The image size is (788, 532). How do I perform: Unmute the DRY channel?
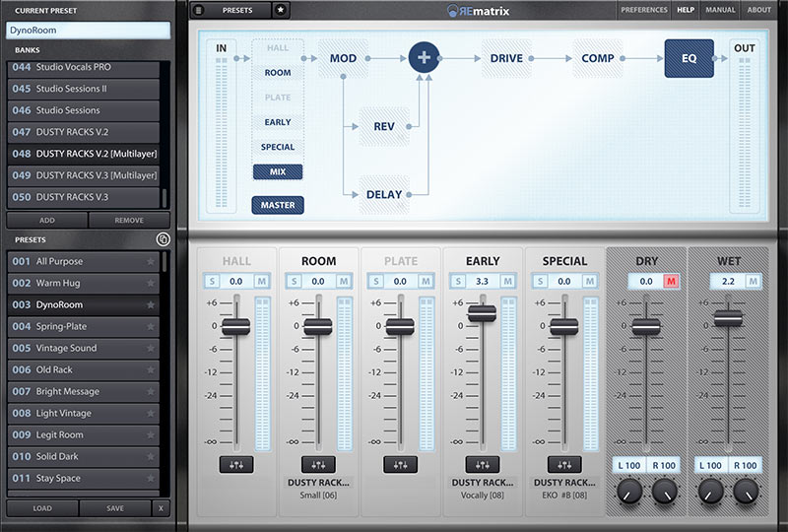(x=671, y=282)
